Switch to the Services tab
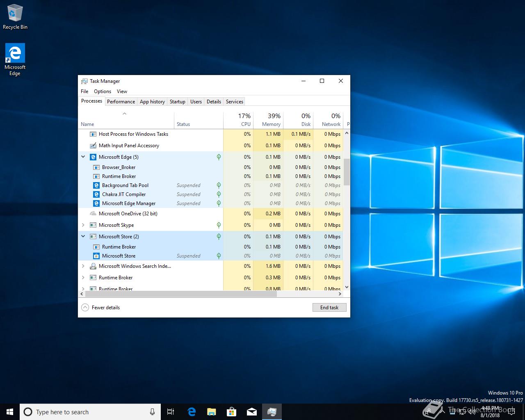Image resolution: width=525 pixels, height=420 pixels. [235, 102]
